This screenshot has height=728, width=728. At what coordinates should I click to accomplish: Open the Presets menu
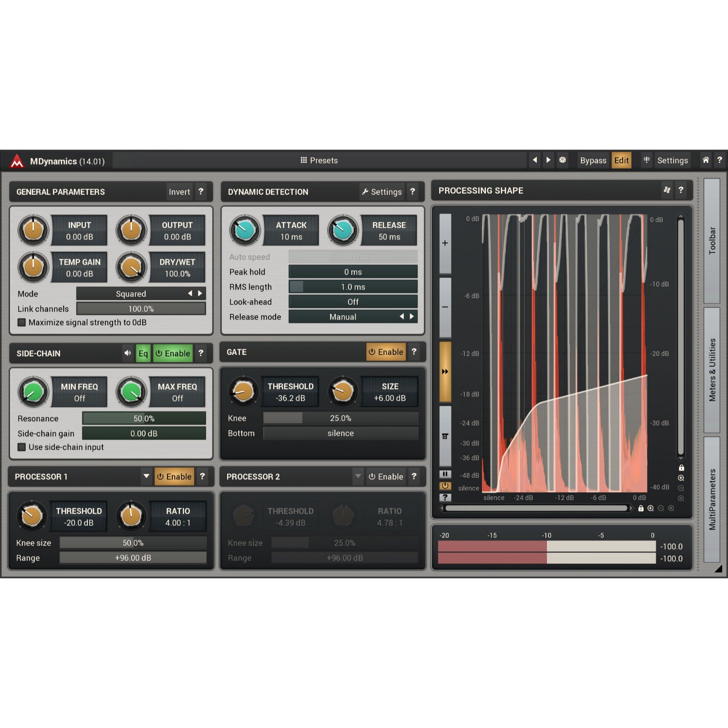click(319, 160)
